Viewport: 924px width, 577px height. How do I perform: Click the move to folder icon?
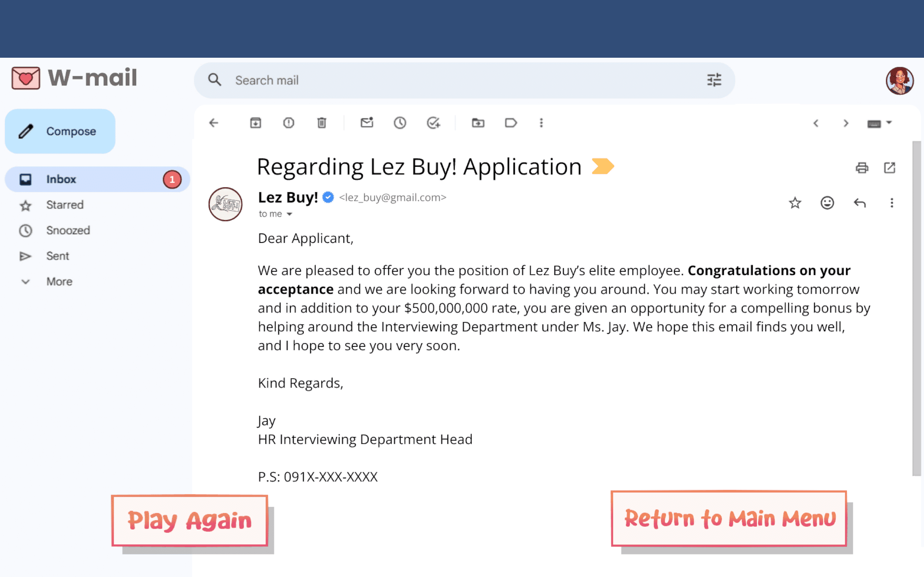[x=478, y=123]
